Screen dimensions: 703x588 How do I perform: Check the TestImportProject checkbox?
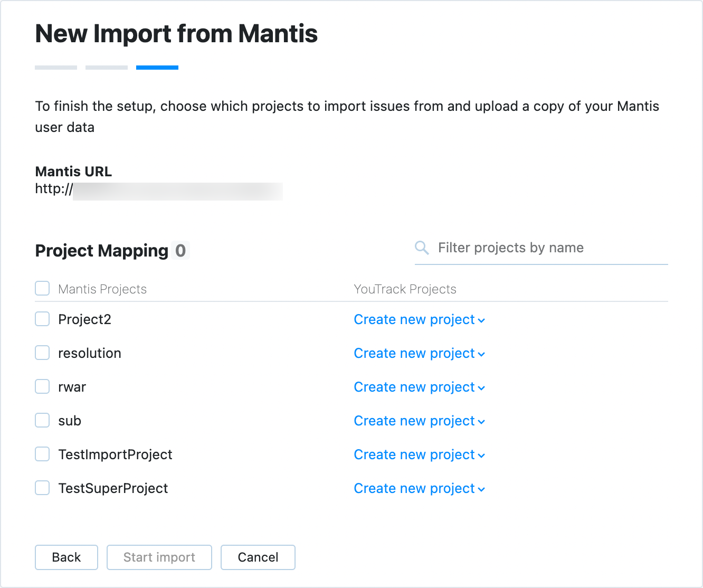42,454
